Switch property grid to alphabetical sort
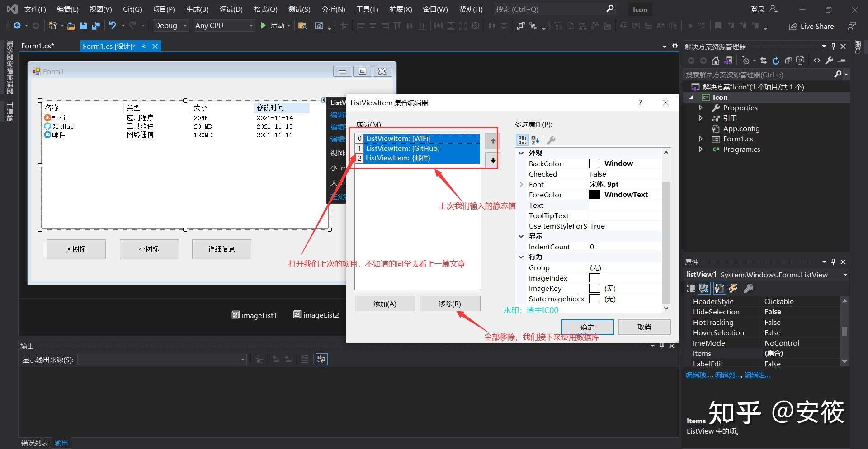This screenshot has height=449, width=868. [x=535, y=140]
